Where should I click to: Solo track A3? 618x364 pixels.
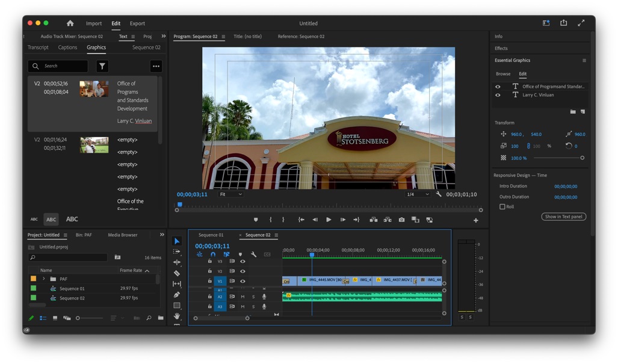253,306
